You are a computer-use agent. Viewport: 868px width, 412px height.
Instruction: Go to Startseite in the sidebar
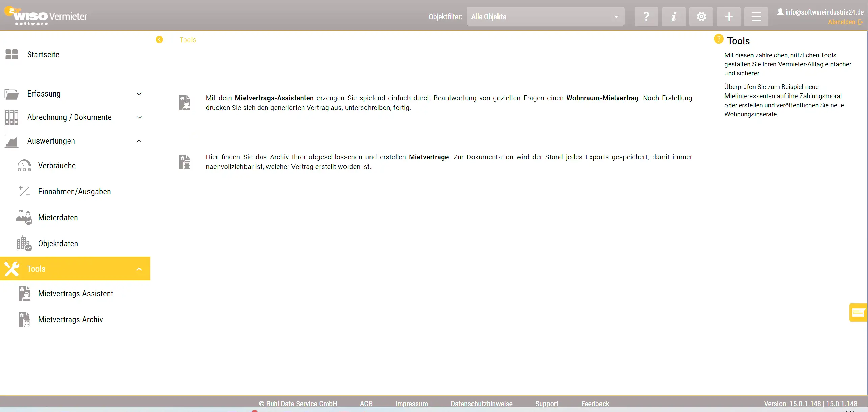43,55
